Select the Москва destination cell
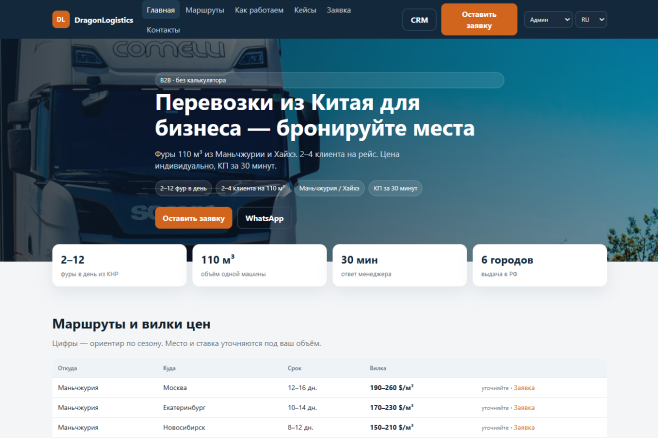Viewport: 658px width, 438px height. pyautogui.click(x=175, y=388)
